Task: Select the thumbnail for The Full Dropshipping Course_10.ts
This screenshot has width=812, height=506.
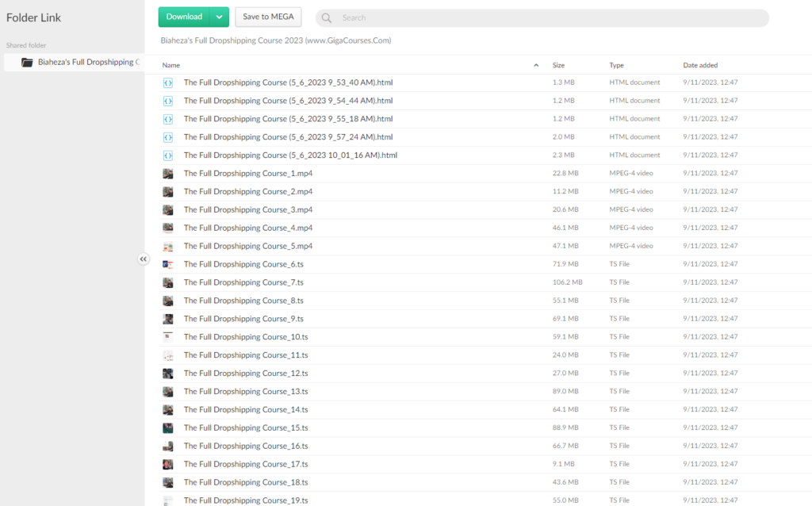Action: point(169,336)
